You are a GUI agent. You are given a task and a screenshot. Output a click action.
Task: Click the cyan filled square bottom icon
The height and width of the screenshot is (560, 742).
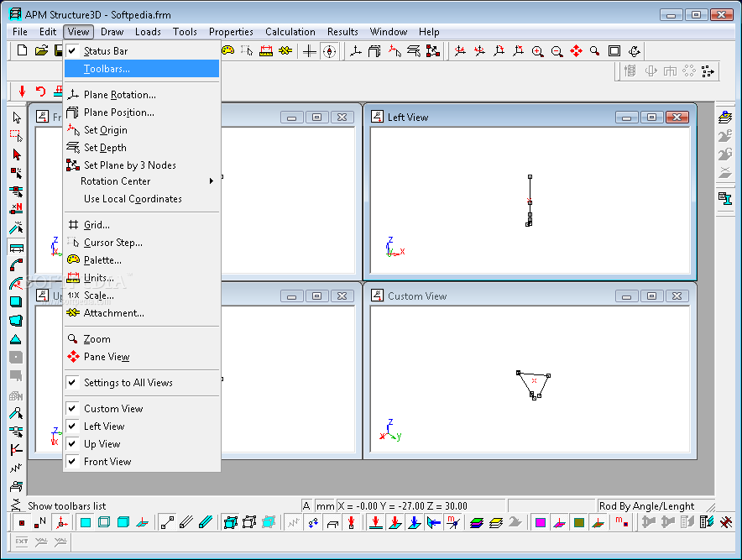tap(85, 522)
